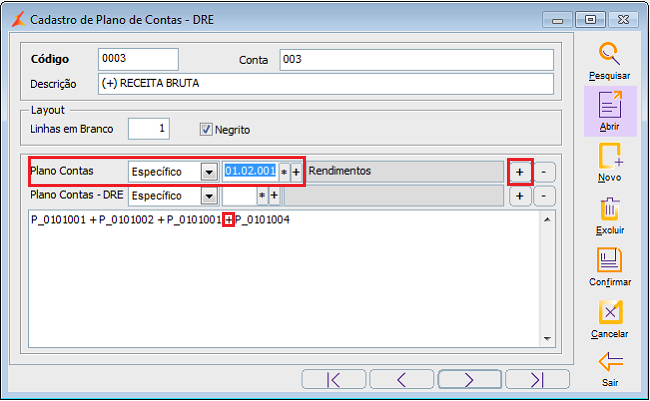Exit the window via Sair
650x401 pixels.
point(610,369)
